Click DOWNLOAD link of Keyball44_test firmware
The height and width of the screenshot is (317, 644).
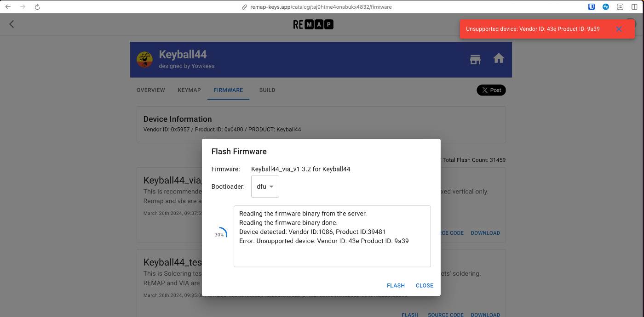pos(485,315)
